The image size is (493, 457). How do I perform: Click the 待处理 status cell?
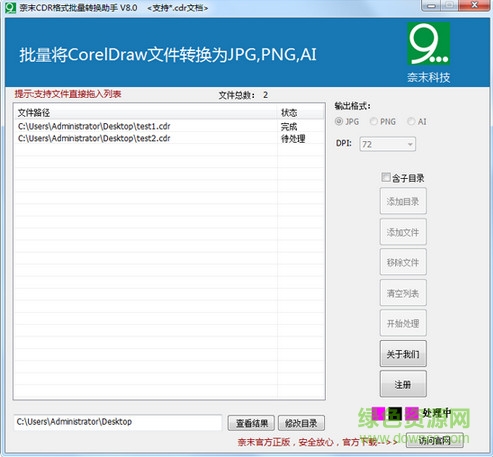293,139
